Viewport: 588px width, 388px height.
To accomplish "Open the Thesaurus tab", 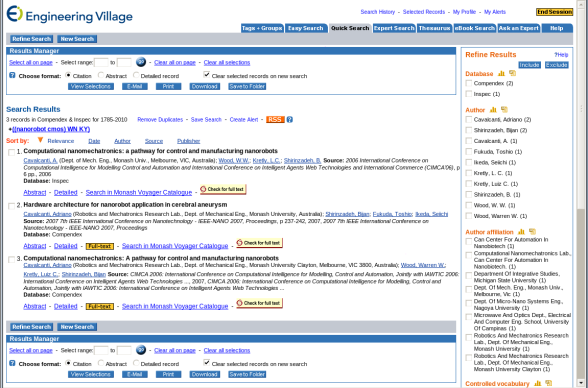I will (x=435, y=28).
